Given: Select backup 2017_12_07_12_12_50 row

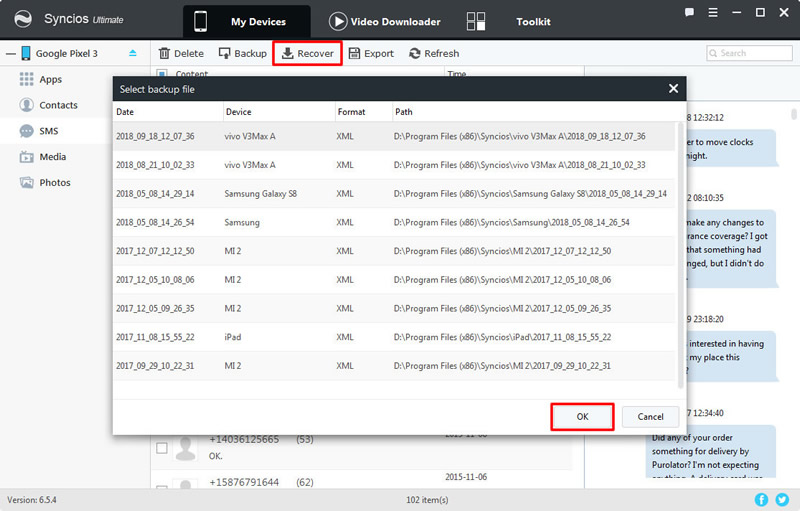Looking at the screenshot, I should (394, 251).
